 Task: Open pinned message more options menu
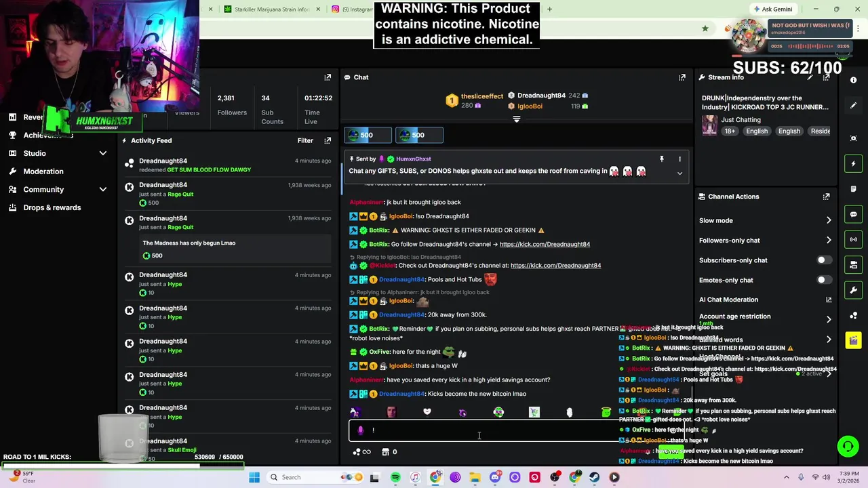(x=679, y=159)
